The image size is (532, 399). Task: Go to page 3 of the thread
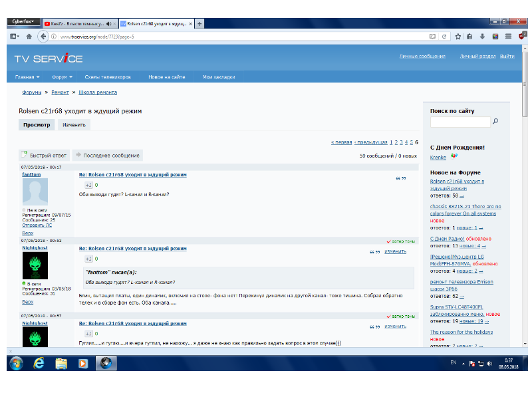coord(401,142)
